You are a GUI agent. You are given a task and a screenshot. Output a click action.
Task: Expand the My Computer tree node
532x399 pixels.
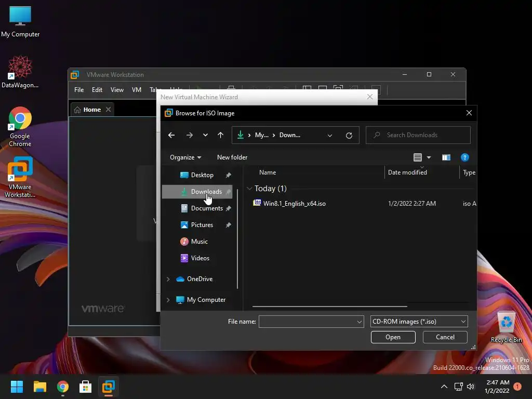pyautogui.click(x=168, y=300)
